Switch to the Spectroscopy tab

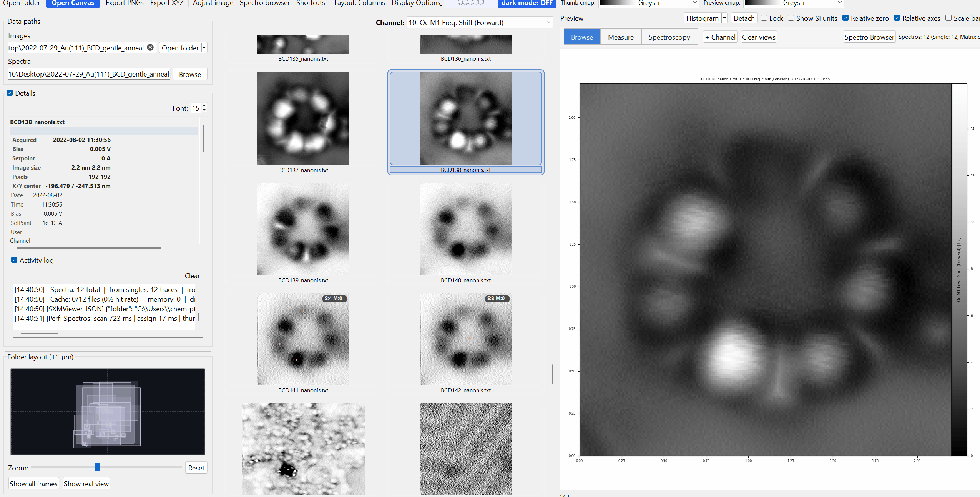coord(669,37)
